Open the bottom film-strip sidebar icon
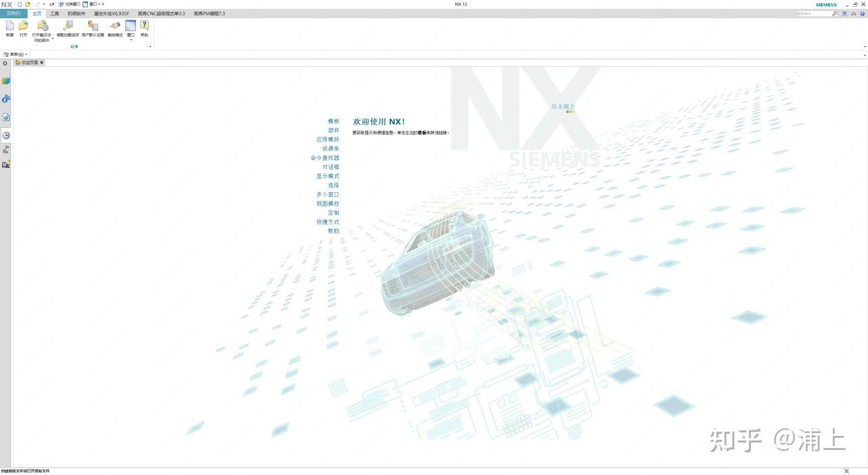This screenshot has width=868, height=475. coord(5,164)
